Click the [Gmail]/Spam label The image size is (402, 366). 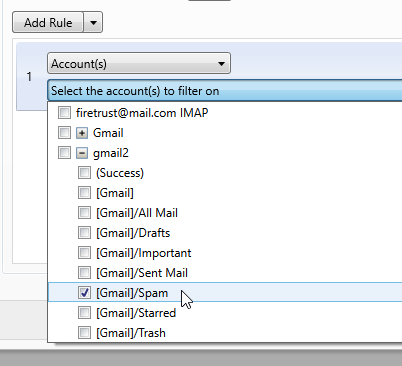132,293
